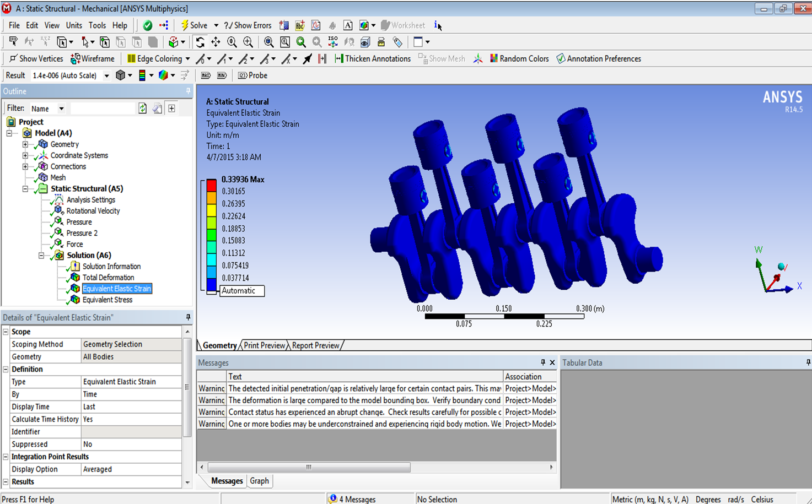
Task: Open the Tools menu
Action: pos(97,25)
